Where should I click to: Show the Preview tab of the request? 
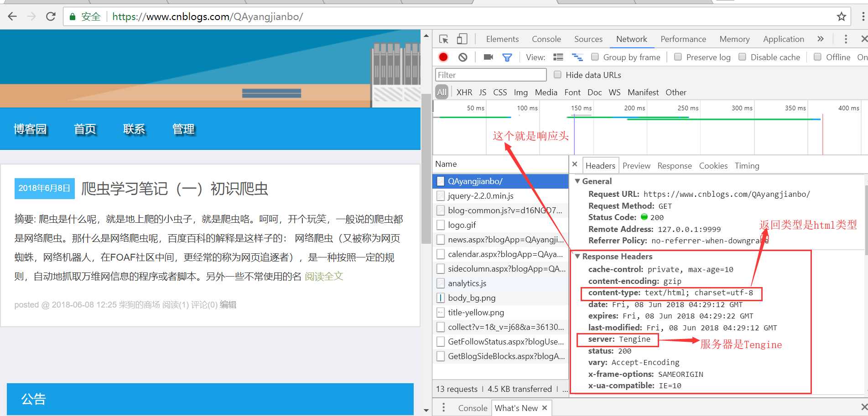coord(636,166)
